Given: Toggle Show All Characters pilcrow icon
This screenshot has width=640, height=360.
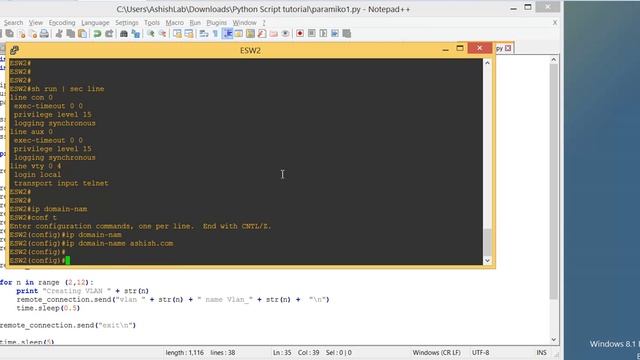Looking at the screenshot, I should (216, 34).
